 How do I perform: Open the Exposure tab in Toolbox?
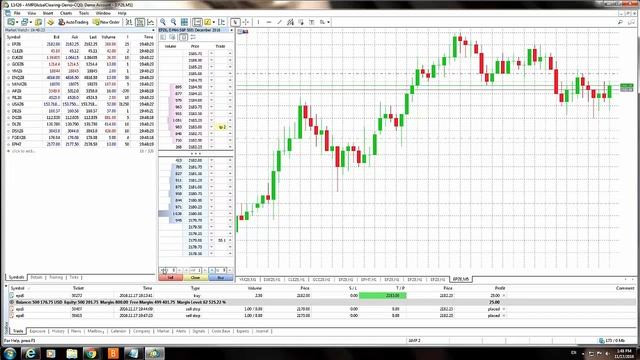37,331
